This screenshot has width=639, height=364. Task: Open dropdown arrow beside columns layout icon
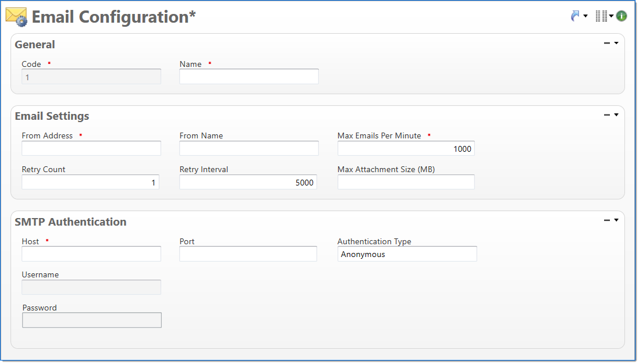coord(612,16)
